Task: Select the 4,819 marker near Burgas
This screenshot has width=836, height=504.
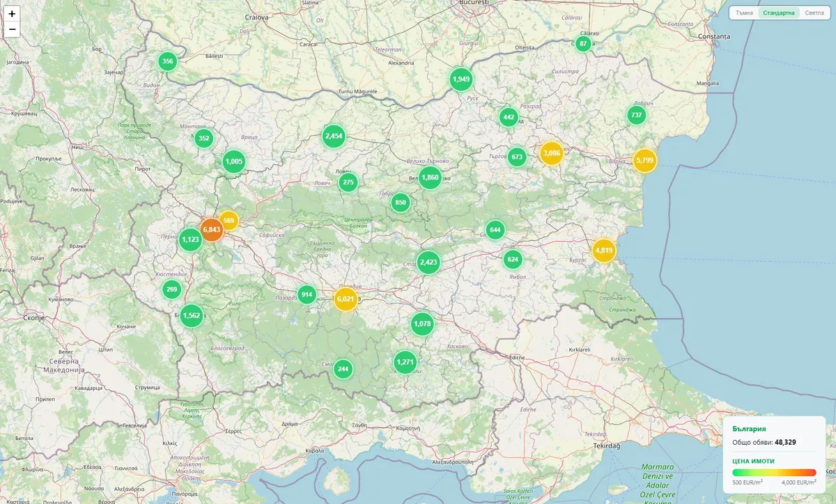Action: tap(603, 251)
